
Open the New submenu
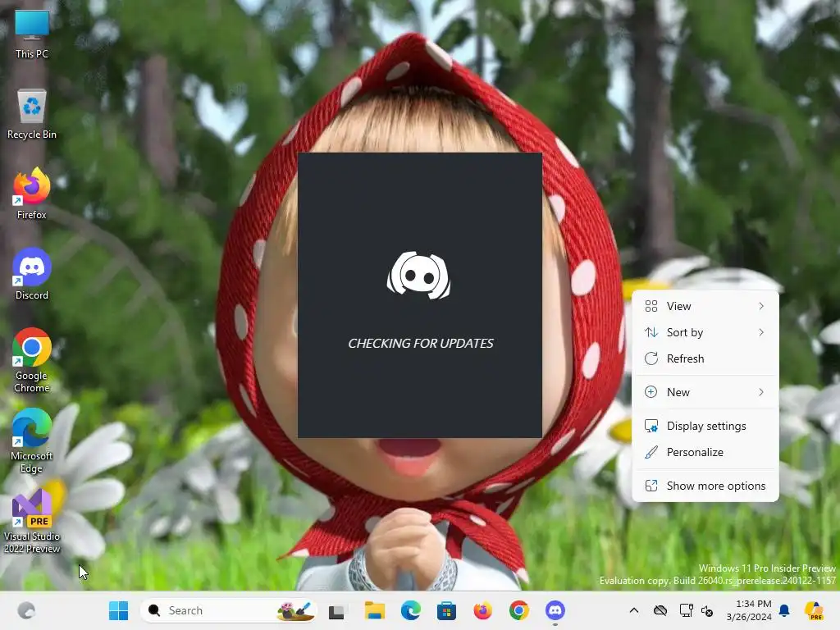click(705, 392)
